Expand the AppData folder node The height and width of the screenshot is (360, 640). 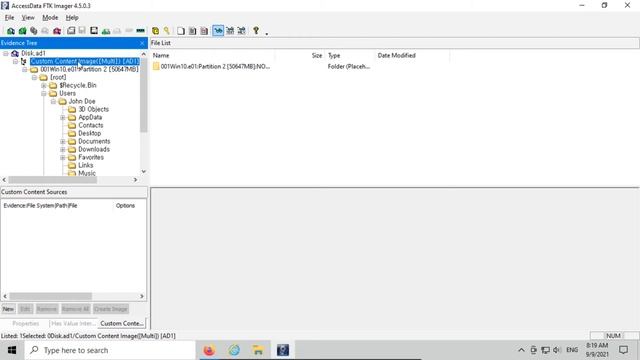63,118
